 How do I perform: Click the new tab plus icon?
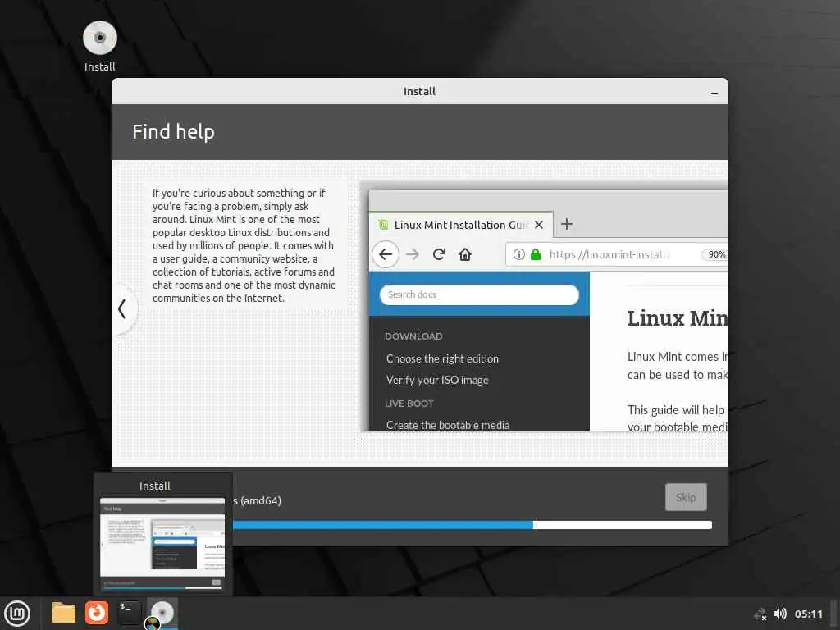[567, 224]
